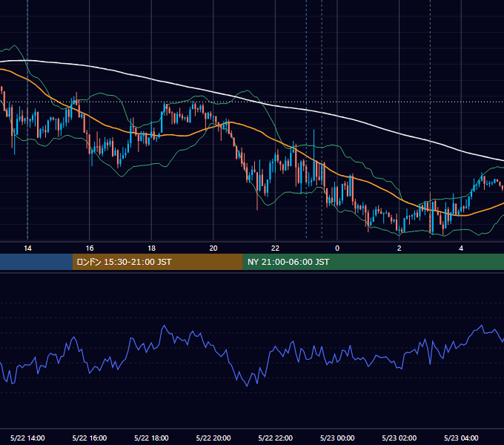Click the upper axis hour label 4
504x445 pixels.
click(x=461, y=248)
